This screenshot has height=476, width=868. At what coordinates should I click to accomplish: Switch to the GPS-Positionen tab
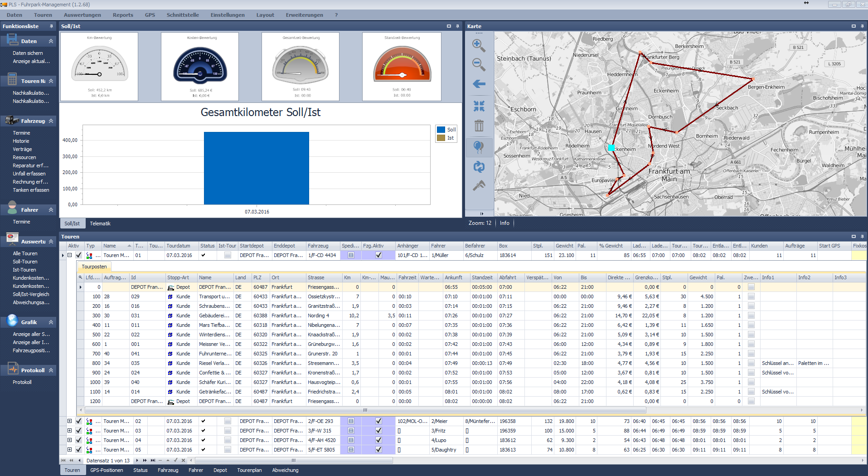click(107, 470)
